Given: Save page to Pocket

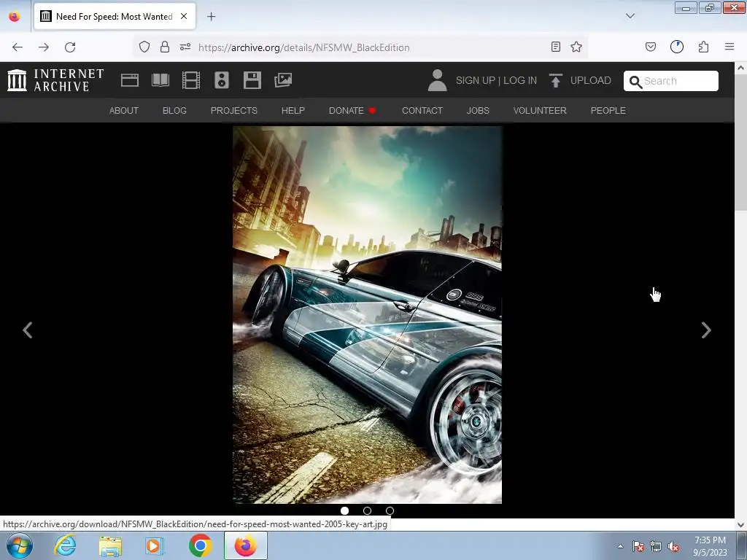Looking at the screenshot, I should click(x=651, y=47).
